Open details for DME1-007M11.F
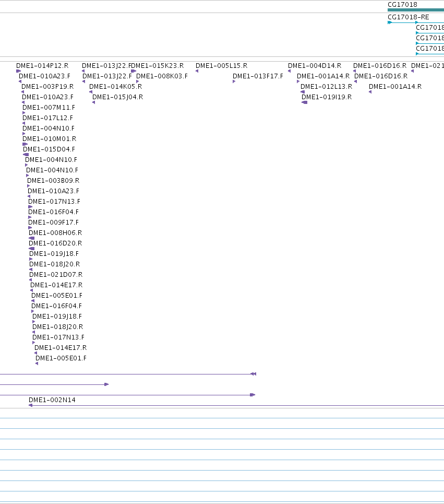The image size is (444, 504). tap(49, 108)
